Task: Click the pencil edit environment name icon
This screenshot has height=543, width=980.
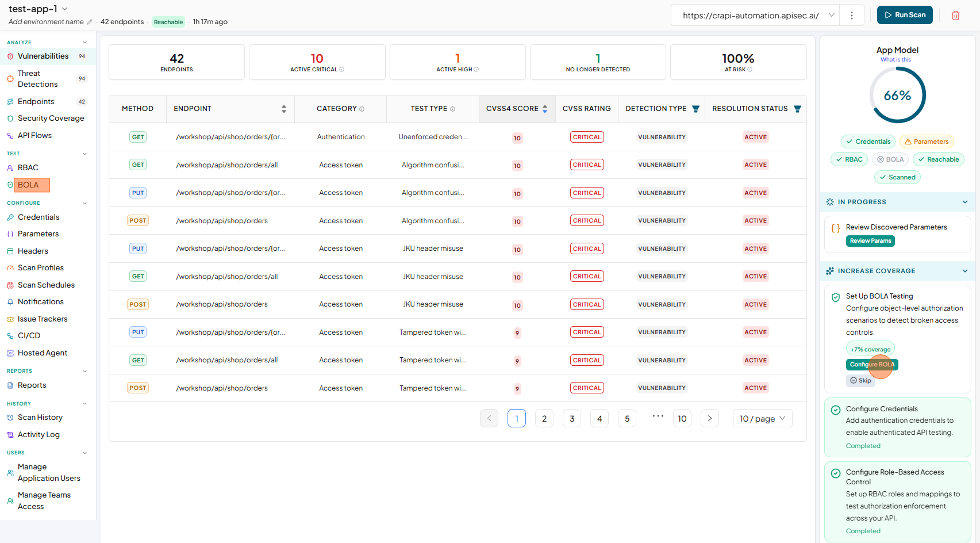Action: click(89, 22)
